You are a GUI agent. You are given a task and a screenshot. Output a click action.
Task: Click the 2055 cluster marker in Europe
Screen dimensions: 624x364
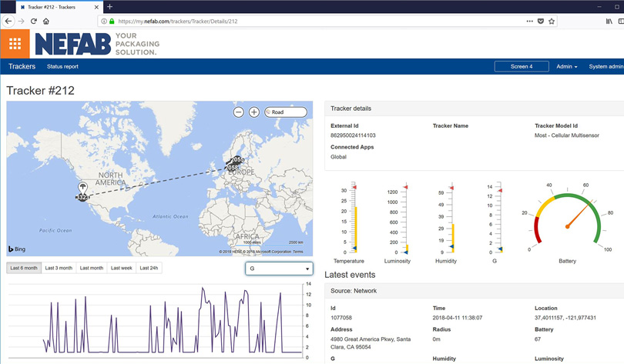click(x=237, y=160)
